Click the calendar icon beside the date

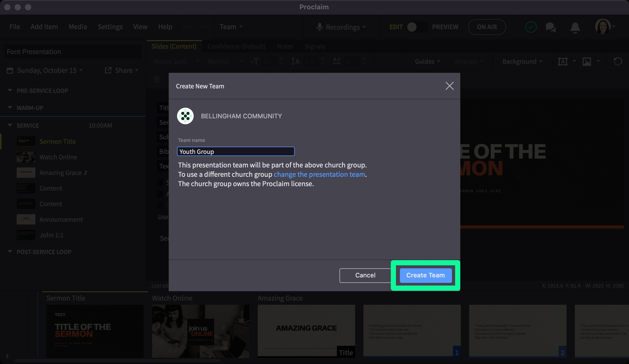point(10,70)
